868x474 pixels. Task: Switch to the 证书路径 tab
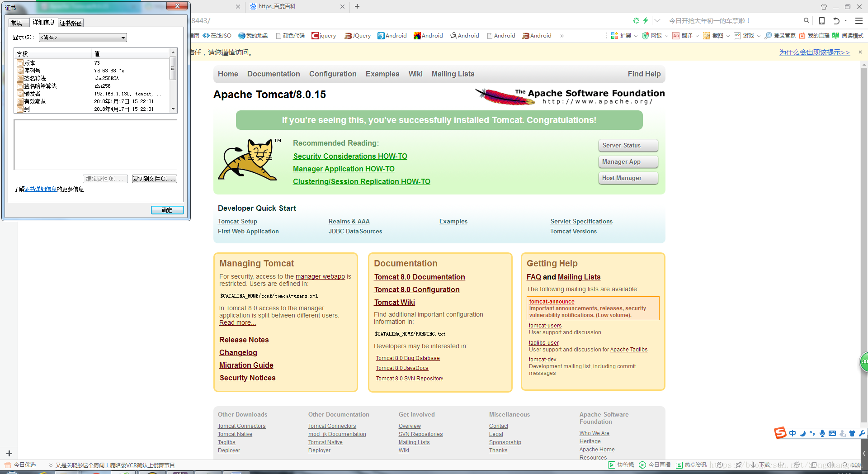click(71, 23)
